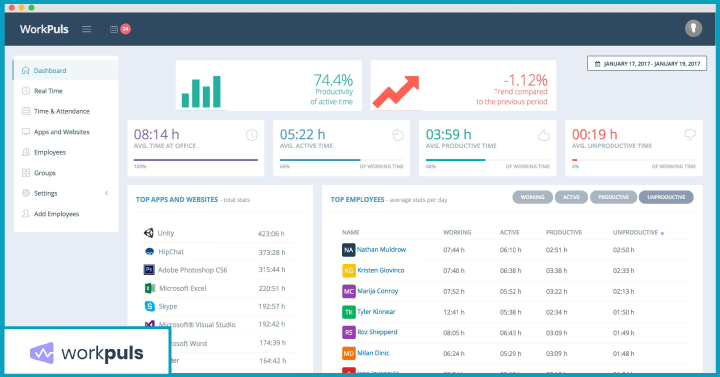Image resolution: width=720 pixels, height=377 pixels.
Task: Toggle the Working filter pill
Action: pos(533,197)
